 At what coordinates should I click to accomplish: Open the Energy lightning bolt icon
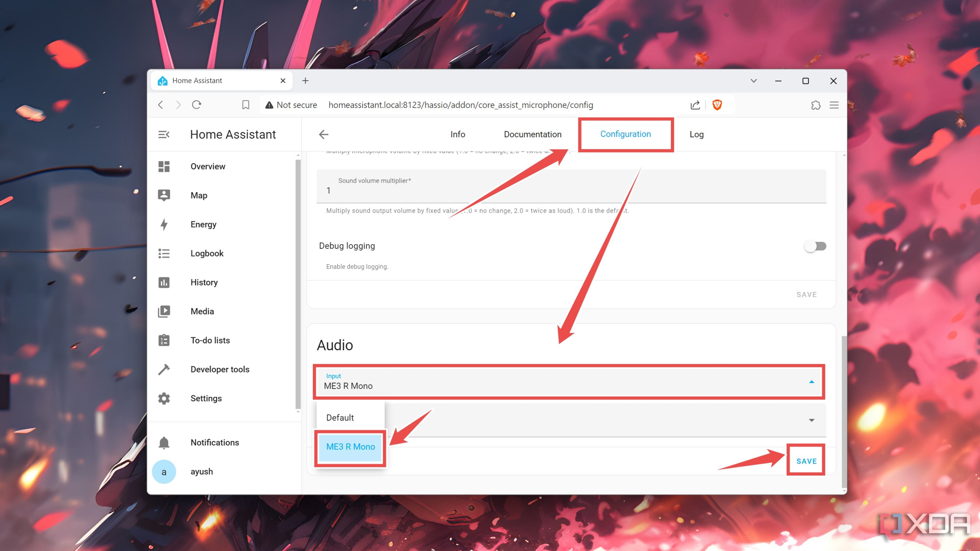click(164, 224)
